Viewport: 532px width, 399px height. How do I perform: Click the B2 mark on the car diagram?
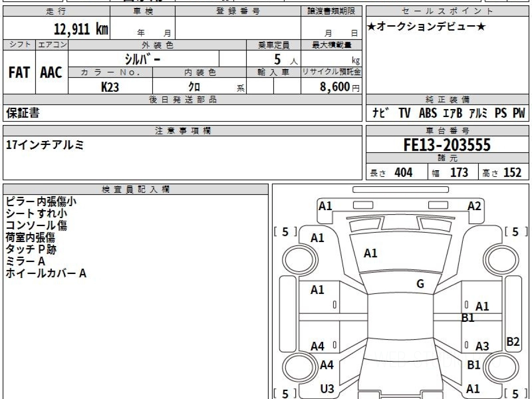tap(513, 341)
